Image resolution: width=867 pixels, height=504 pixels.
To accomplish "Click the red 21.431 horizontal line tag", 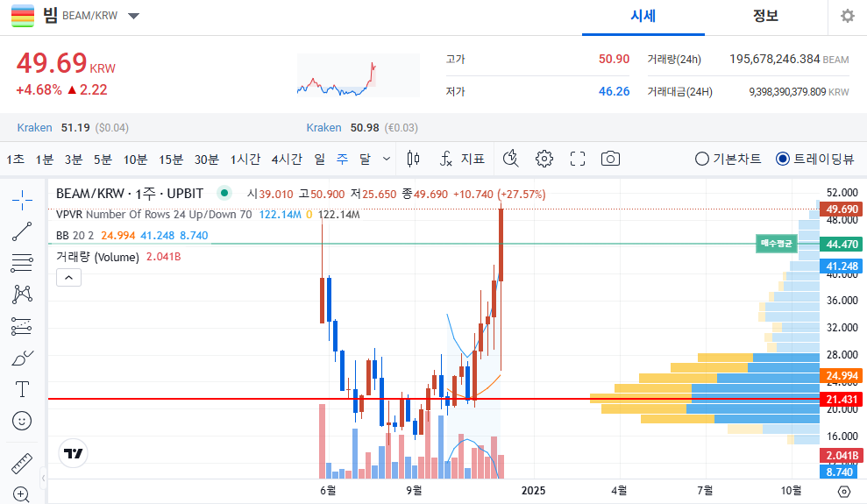I will click(841, 399).
